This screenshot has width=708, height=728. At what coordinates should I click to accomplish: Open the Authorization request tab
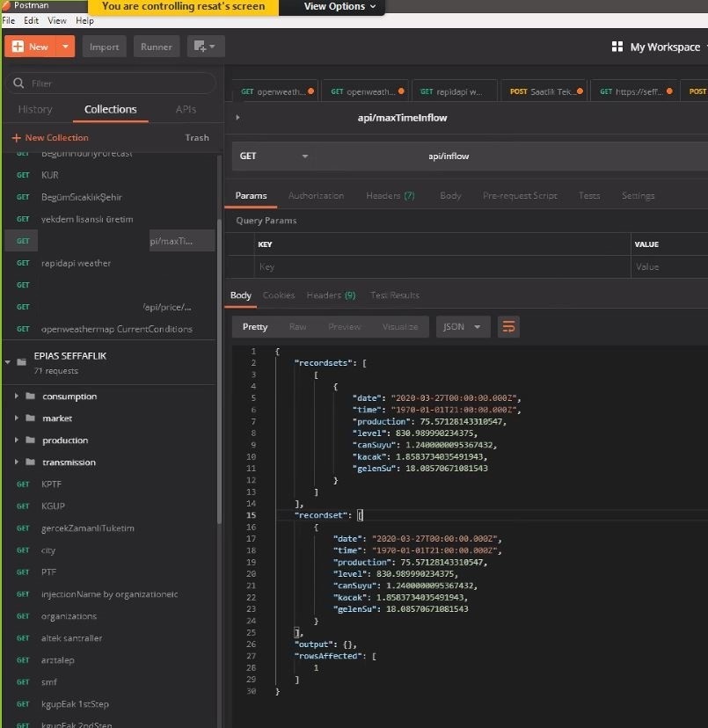316,196
